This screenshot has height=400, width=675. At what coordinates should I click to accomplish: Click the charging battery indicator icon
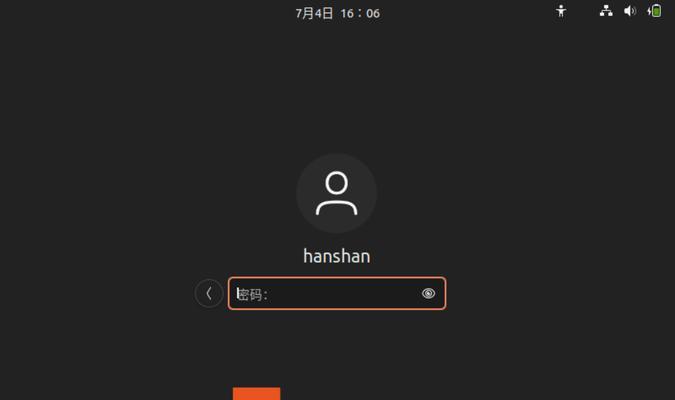pyautogui.click(x=654, y=11)
